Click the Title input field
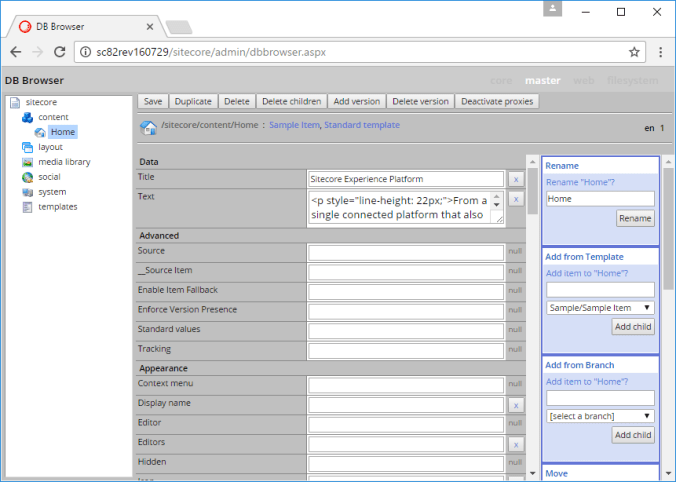The width and height of the screenshot is (676, 482). pos(406,179)
